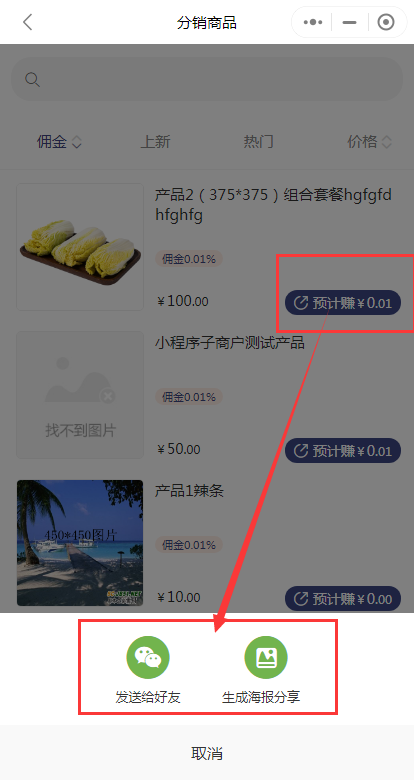Screen dimensions: 414x780
Task: Toggle 佣金 sort order arrows
Action: tap(77, 142)
